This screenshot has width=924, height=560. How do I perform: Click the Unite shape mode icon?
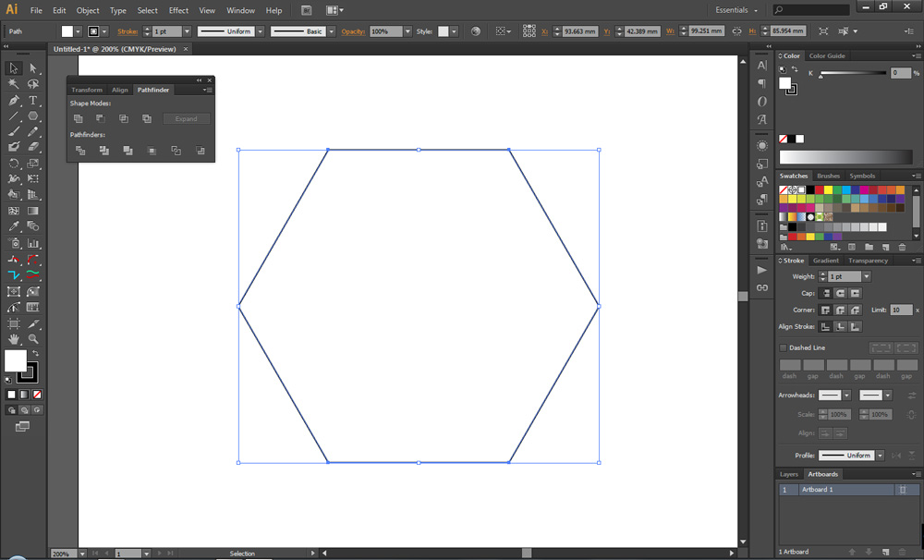click(x=78, y=118)
